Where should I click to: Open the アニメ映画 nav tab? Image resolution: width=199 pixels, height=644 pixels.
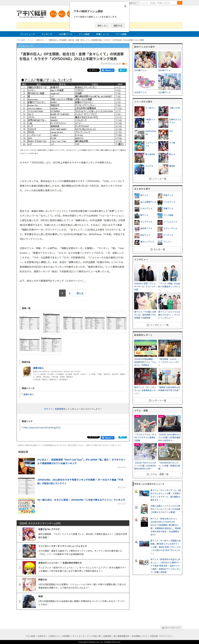tap(121, 34)
